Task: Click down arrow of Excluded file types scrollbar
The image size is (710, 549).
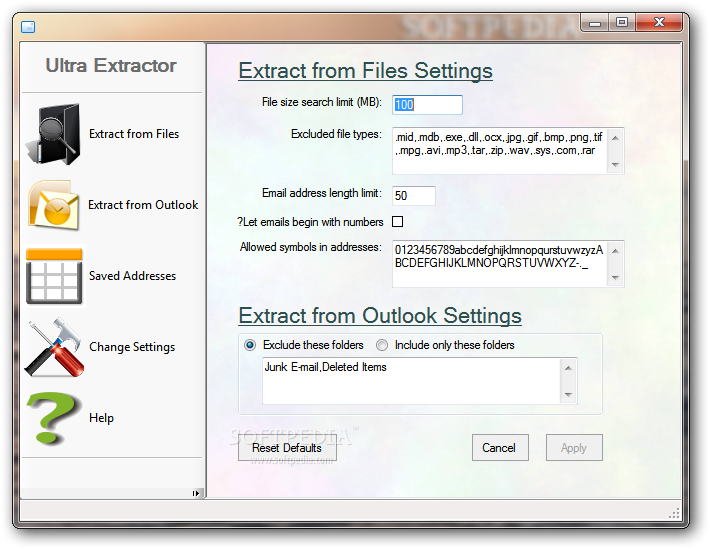Action: coord(615,164)
